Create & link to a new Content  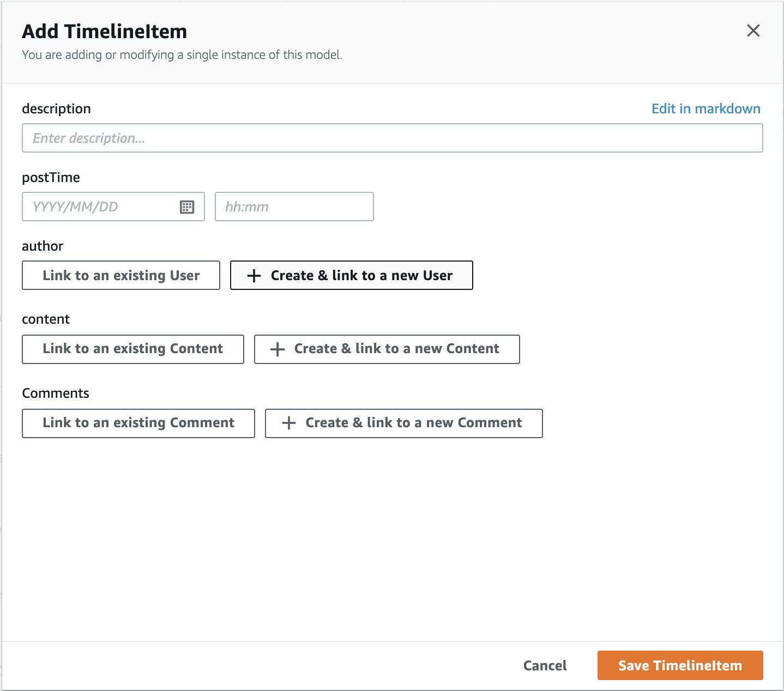tap(387, 349)
